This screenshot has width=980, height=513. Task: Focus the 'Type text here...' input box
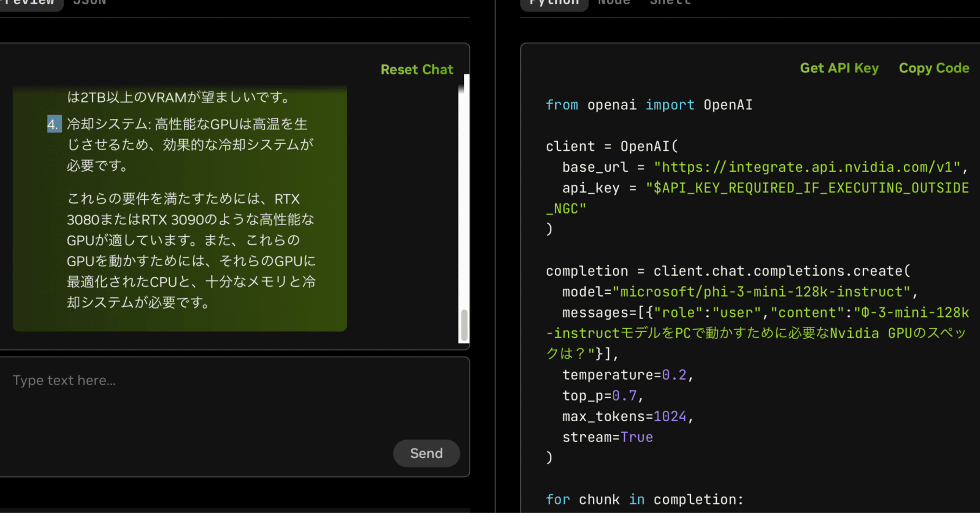(x=235, y=417)
